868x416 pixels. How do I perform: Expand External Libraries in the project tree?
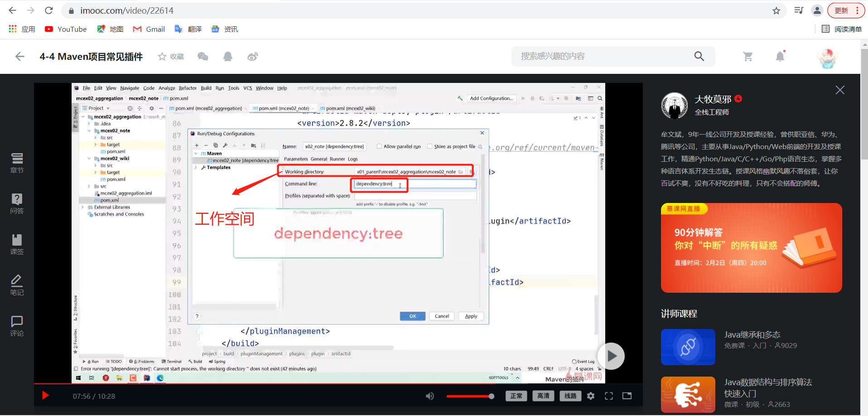click(83, 207)
